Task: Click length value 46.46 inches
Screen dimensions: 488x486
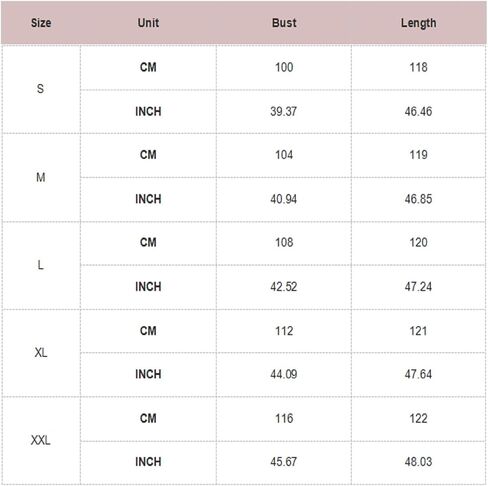Action: click(418, 111)
